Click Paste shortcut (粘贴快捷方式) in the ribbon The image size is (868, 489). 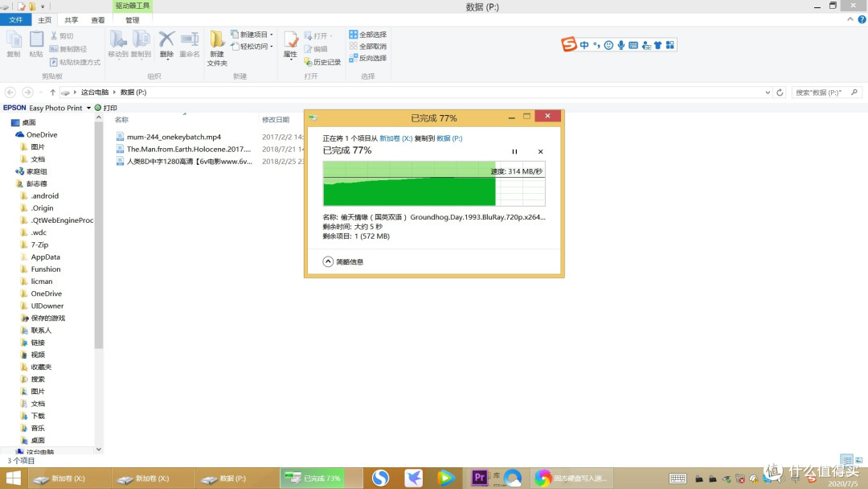point(75,62)
